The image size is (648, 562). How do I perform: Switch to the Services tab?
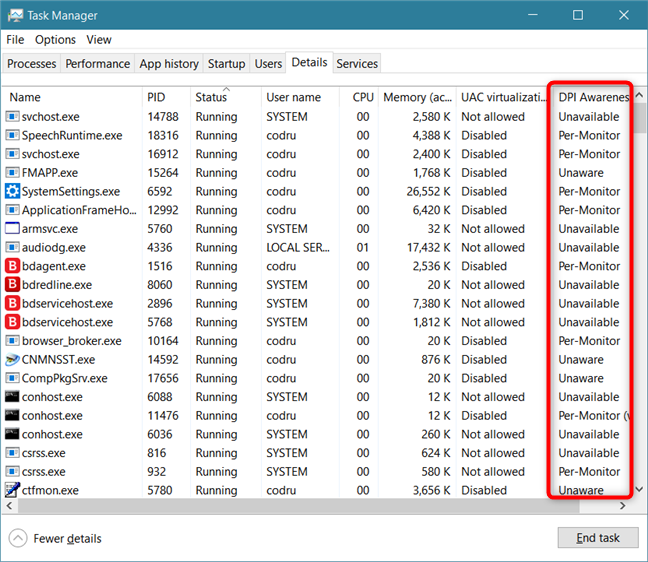pos(357,64)
